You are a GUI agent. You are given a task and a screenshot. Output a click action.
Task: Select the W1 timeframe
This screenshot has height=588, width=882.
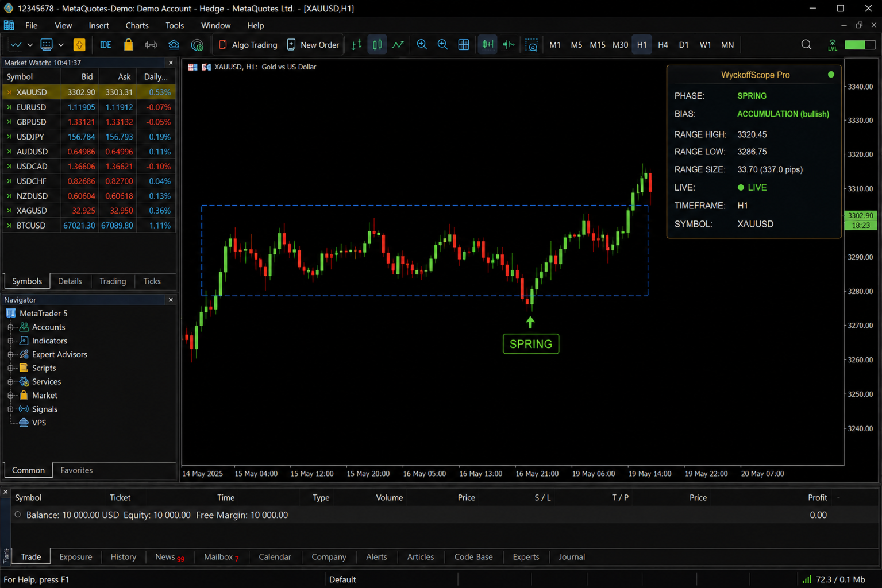click(x=705, y=45)
